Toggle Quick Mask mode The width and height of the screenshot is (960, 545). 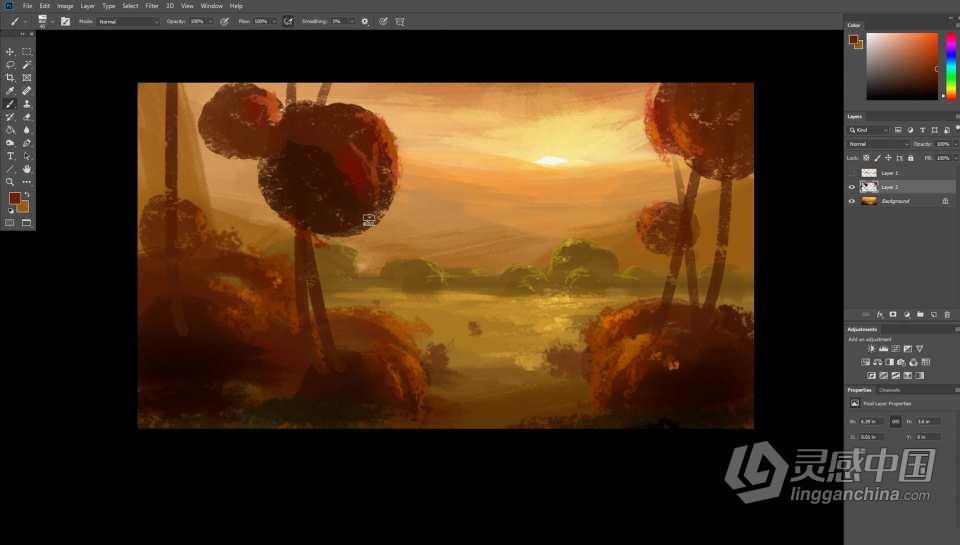tap(10, 223)
